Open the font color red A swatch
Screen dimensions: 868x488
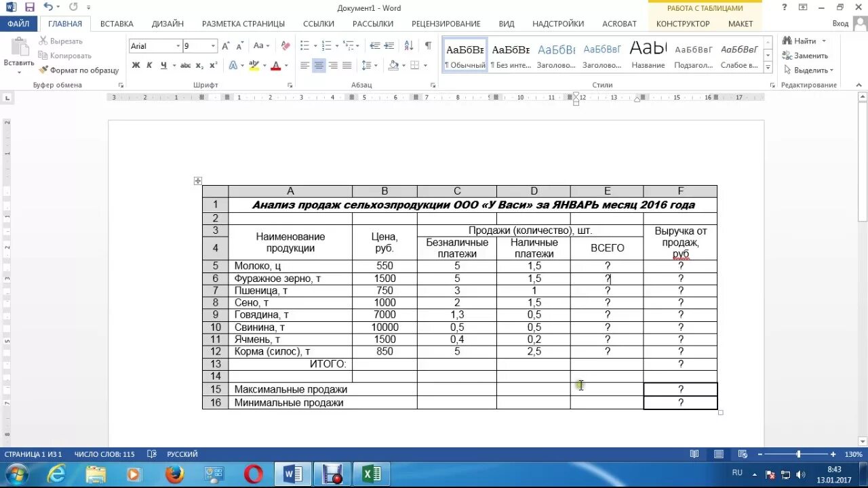point(275,66)
